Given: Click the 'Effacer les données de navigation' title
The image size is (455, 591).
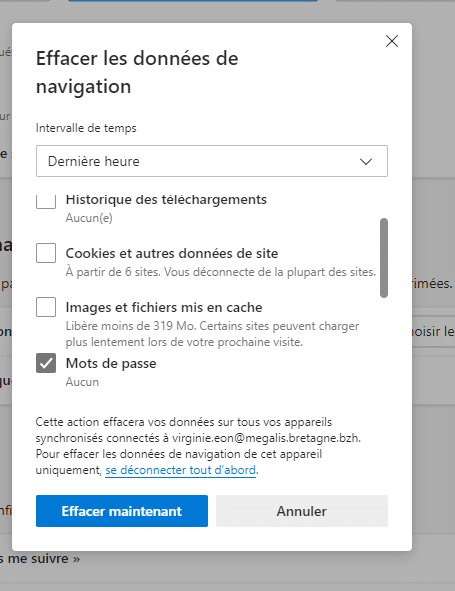Looking at the screenshot, I should click(x=137, y=72).
